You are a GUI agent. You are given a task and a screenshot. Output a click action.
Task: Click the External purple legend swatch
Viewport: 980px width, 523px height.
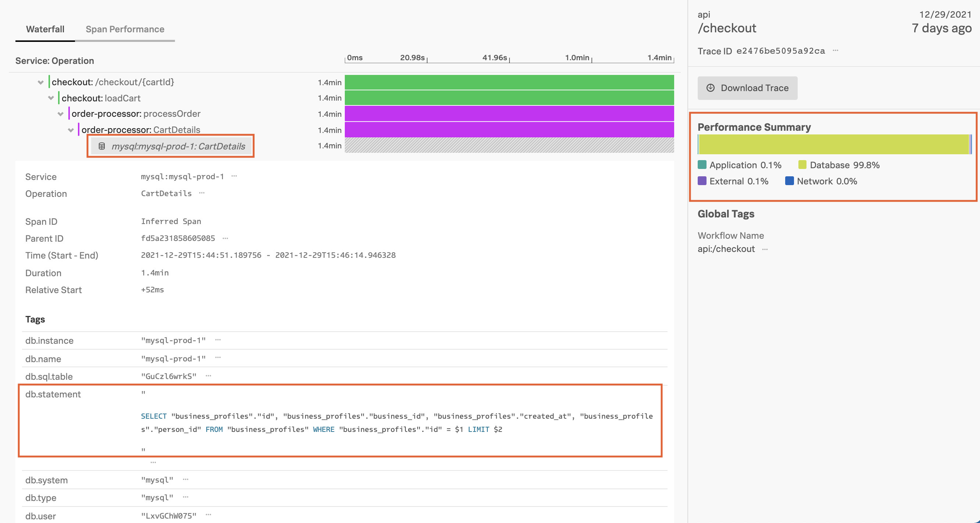pyautogui.click(x=702, y=181)
